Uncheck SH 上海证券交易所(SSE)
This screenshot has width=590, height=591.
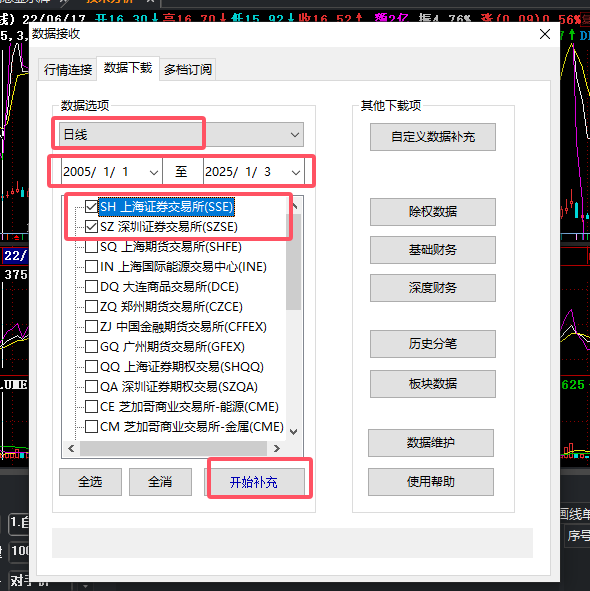pyautogui.click(x=91, y=207)
